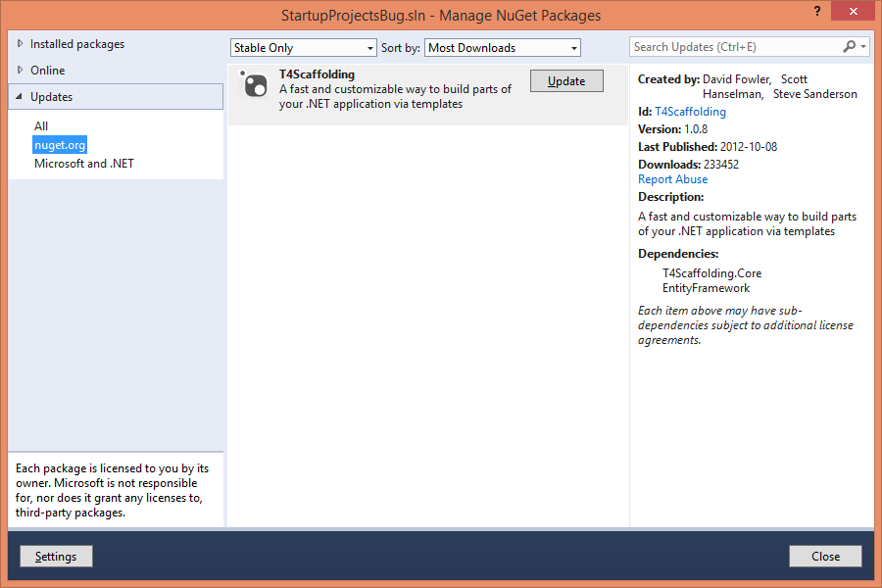Screen dimensions: 882x588
Task: Select the Microsoft and .NET source
Action: (84, 164)
